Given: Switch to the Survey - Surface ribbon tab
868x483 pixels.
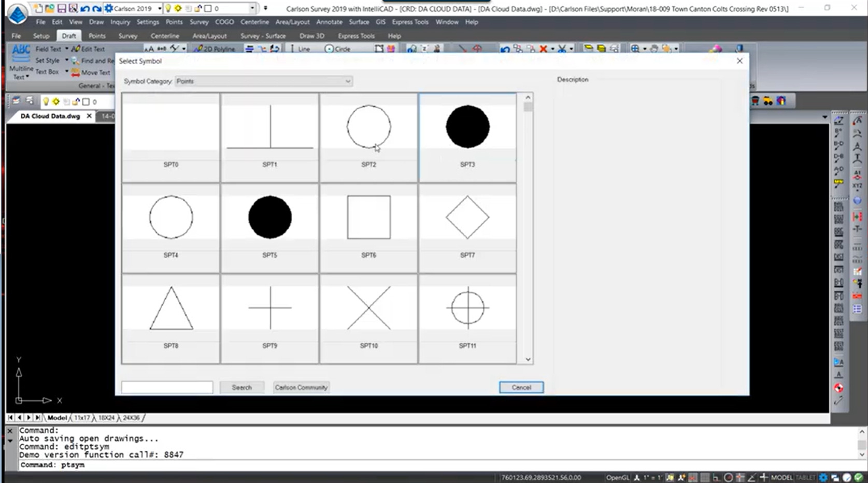Looking at the screenshot, I should click(x=263, y=36).
